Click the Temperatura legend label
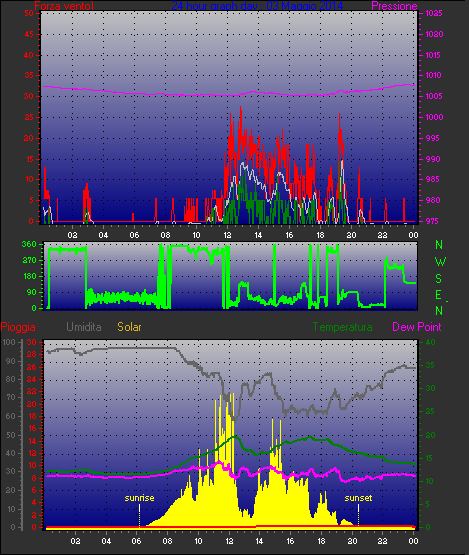The image size is (469, 555). [342, 327]
